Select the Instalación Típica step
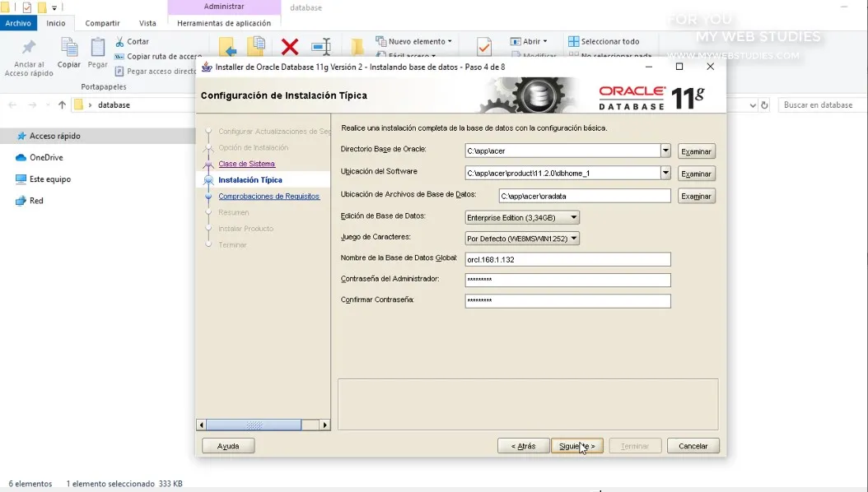The image size is (868, 492). (250, 180)
